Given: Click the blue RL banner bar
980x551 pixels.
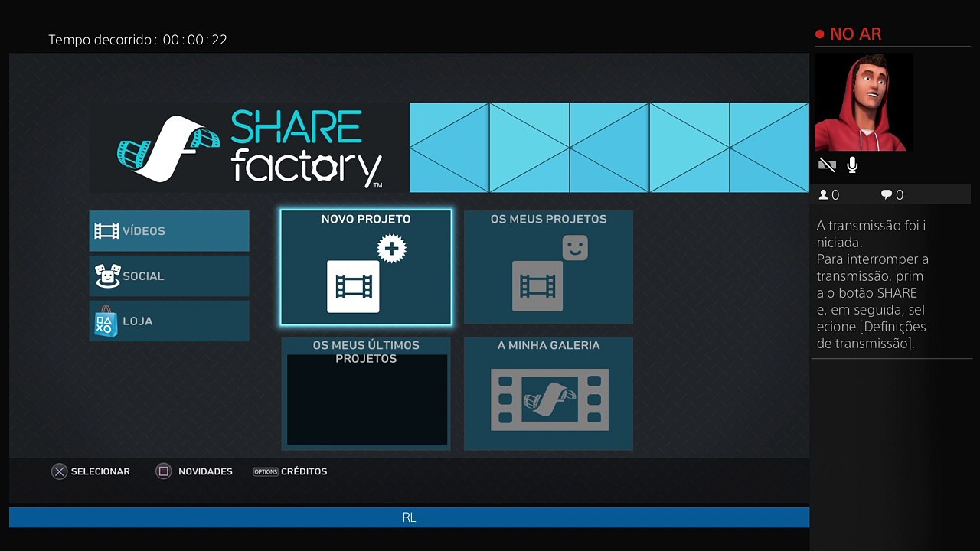Looking at the screenshot, I should point(409,517).
